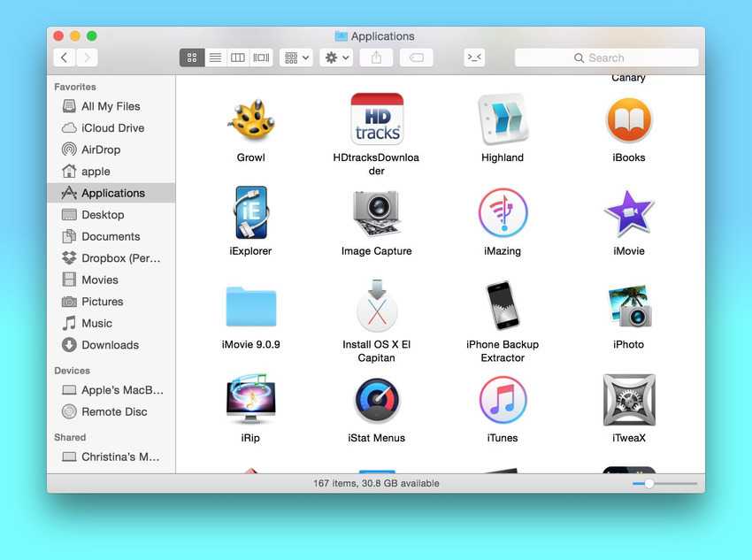Screen dimensions: 752x560
Task: Open the action gear menu
Action: click(x=335, y=57)
